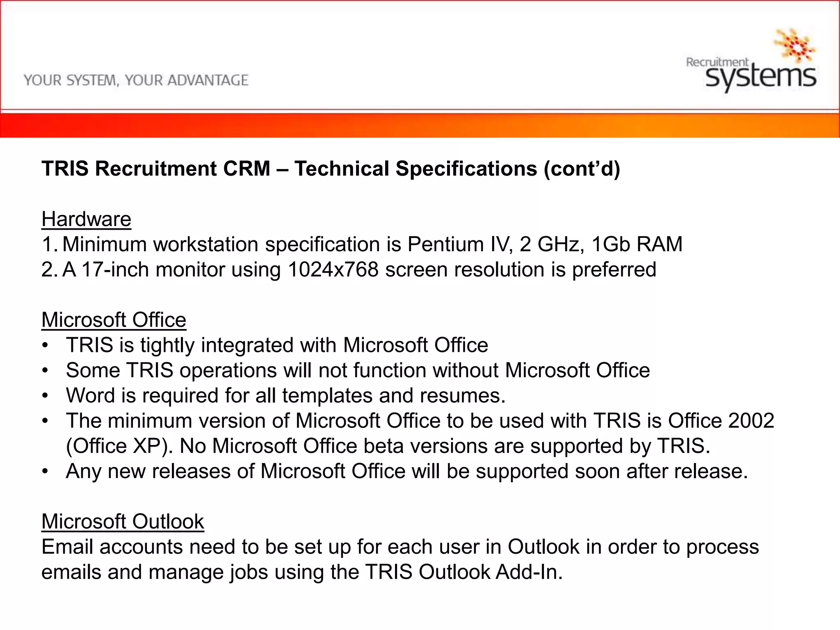
Task: Click the orange gradient banner bar
Action: point(420,125)
